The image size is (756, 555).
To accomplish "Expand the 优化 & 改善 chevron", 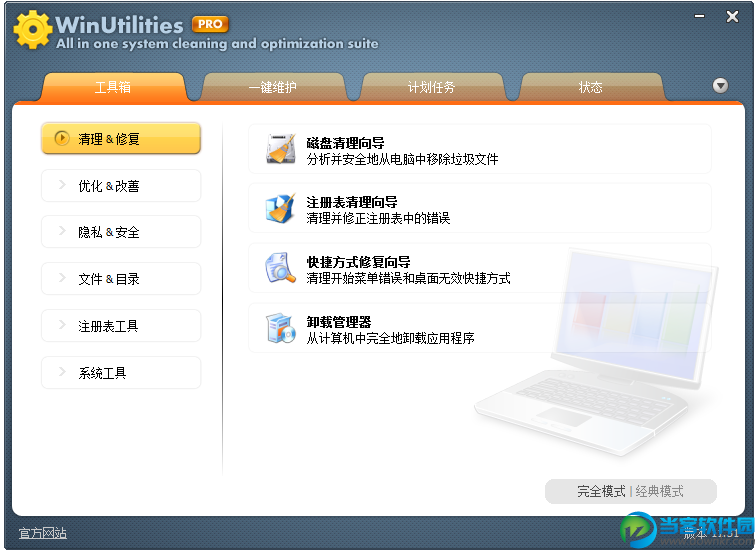I will [x=62, y=185].
